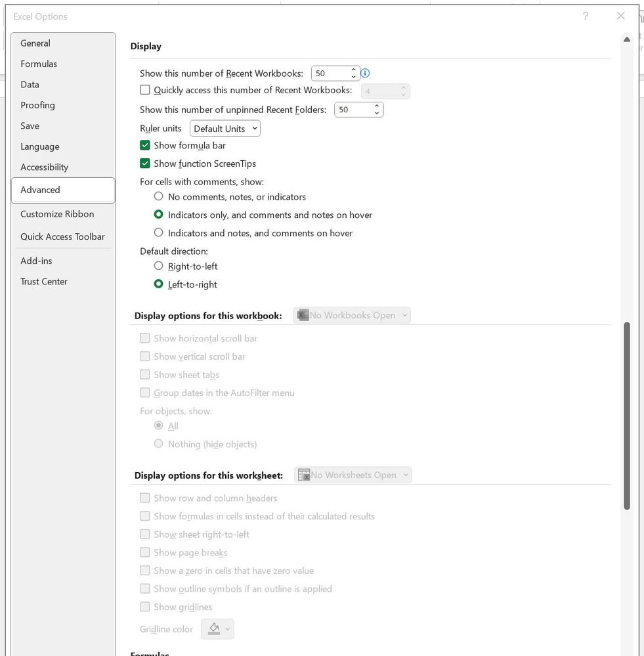The height and width of the screenshot is (656, 644).
Task: Select Nothing (hide objects) option
Action: tap(158, 443)
